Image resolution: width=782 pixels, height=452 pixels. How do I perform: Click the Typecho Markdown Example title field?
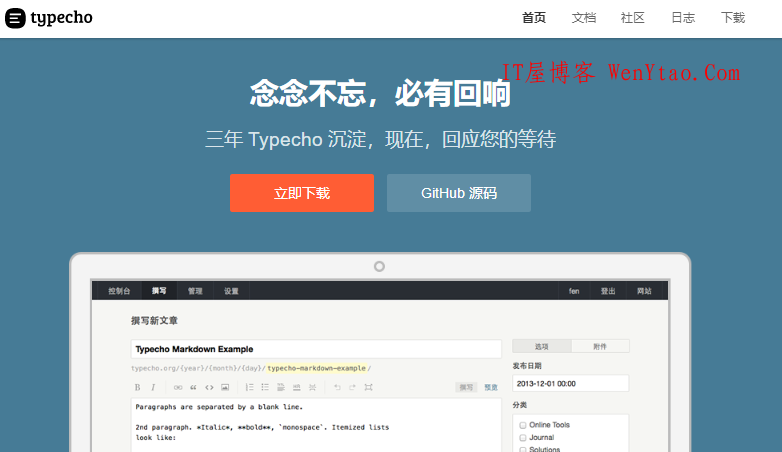coord(316,349)
